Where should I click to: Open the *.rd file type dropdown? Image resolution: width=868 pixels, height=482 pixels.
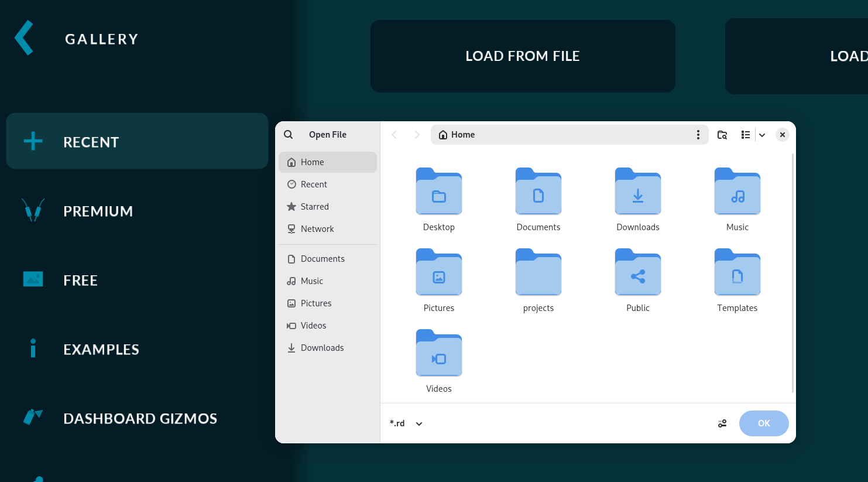(x=406, y=423)
